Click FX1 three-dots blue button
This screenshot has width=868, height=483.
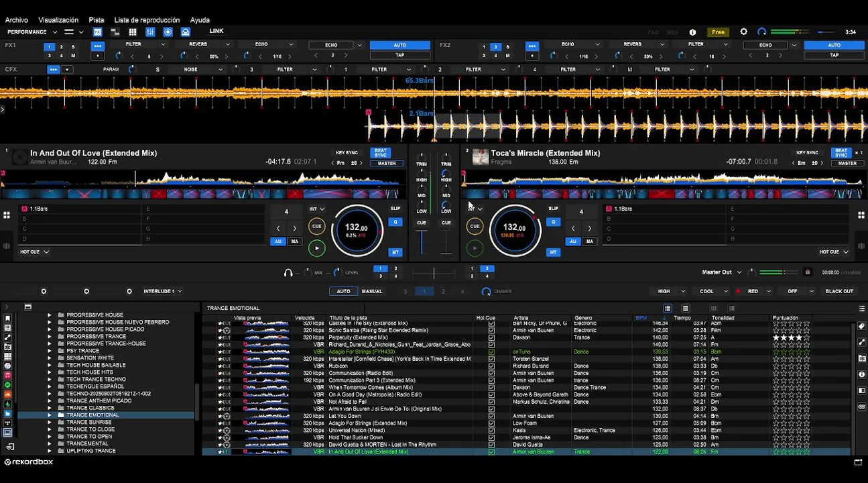98,46
